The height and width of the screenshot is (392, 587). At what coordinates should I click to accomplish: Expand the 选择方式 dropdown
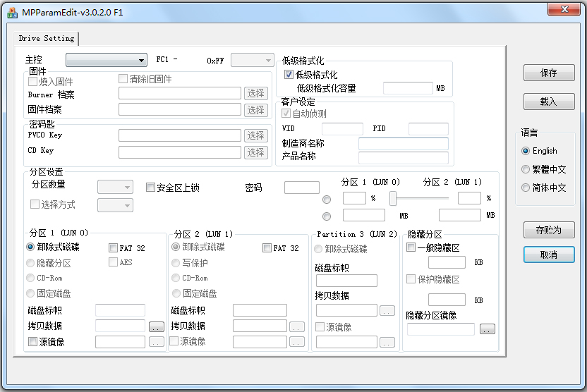(115, 205)
